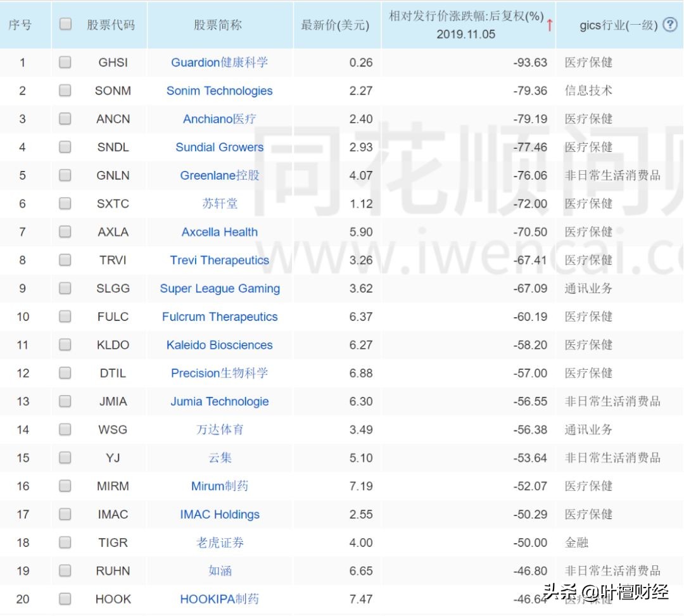Check the checkbox for TIGR row
The height and width of the screenshot is (616, 684).
[64, 543]
